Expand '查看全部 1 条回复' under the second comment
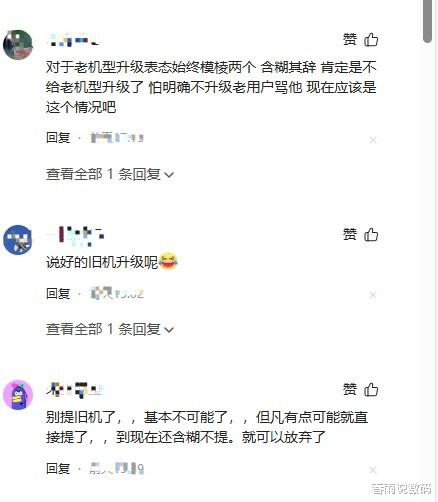 click(x=110, y=329)
